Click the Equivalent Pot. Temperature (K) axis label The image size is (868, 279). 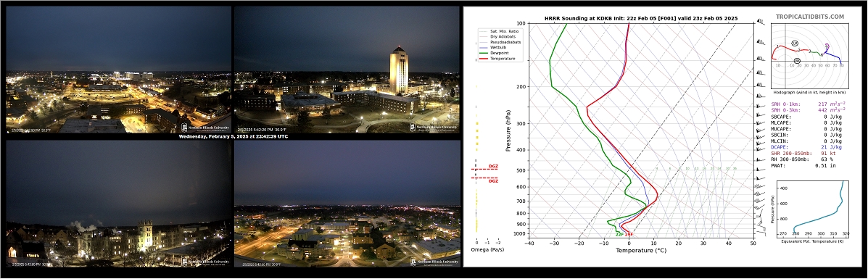click(813, 242)
